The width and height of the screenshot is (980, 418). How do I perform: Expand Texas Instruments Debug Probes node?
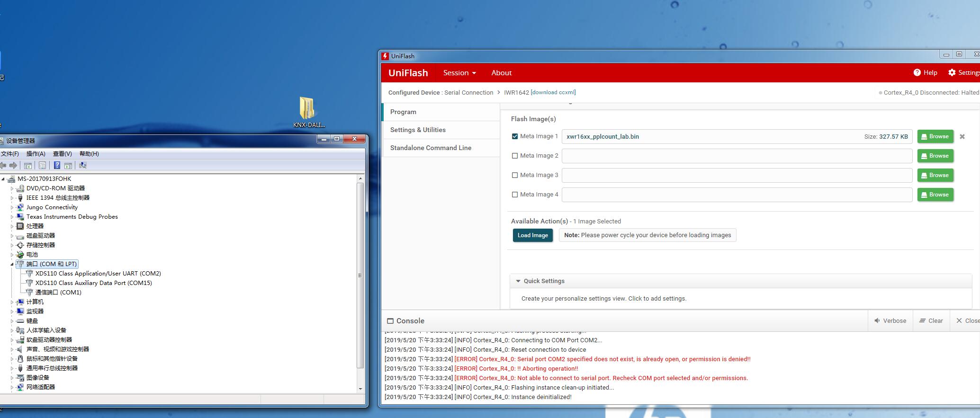click(12, 217)
